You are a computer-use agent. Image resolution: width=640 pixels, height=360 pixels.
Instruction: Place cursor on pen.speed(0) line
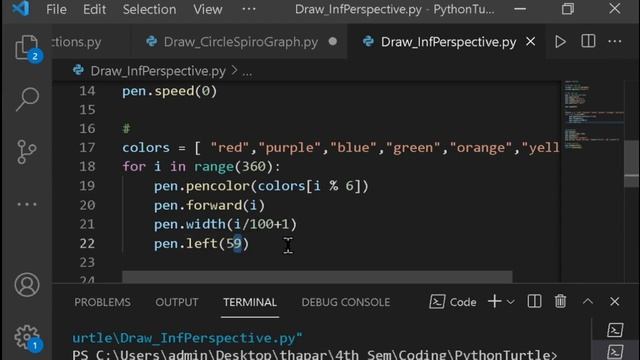[169, 91]
